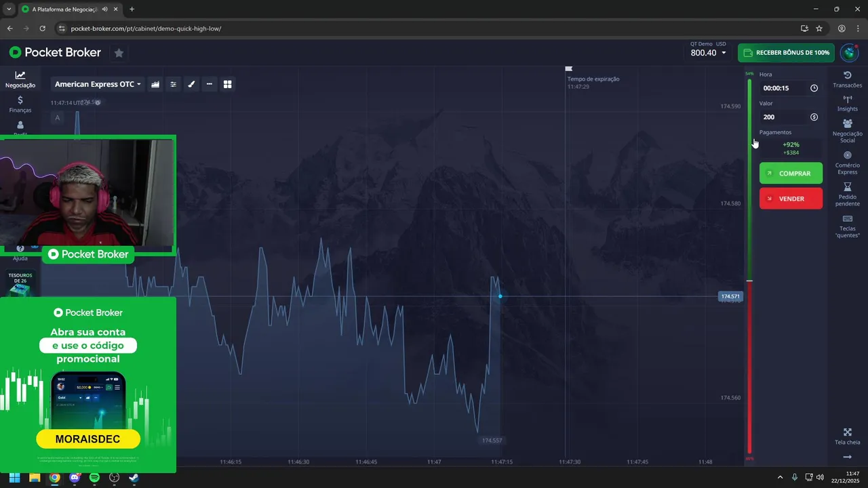
Task: Show hidden system tray icons chevron
Action: coord(780,477)
